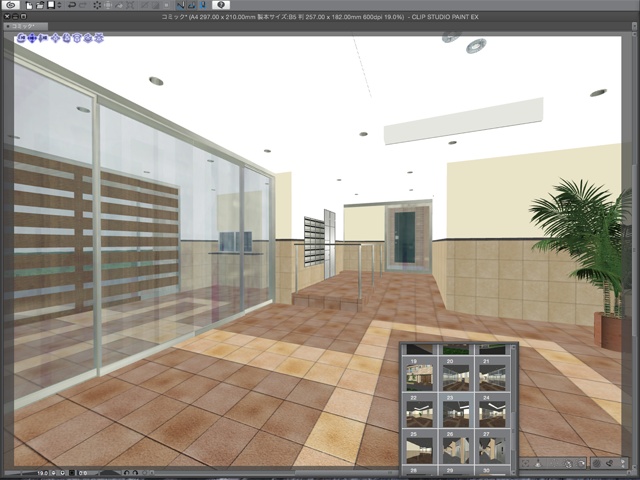640x480 pixels.
Task: Select the pan camera 3D control icon
Action: [x=32, y=38]
